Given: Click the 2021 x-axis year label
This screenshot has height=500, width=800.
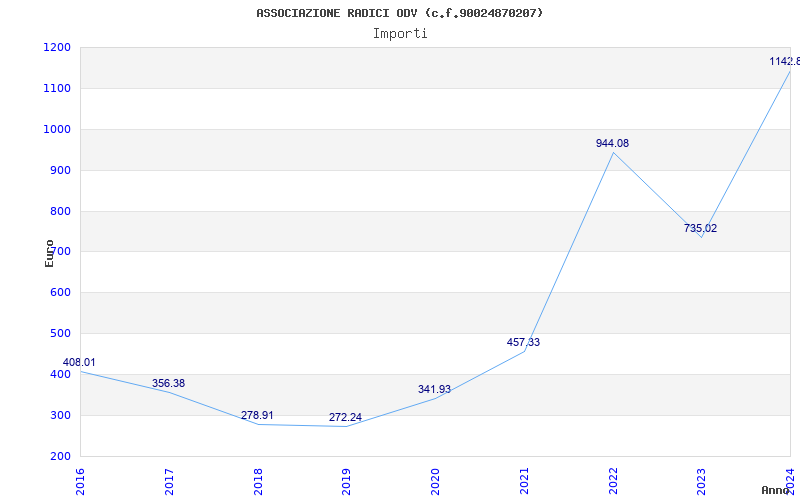Looking at the screenshot, I should (x=524, y=482).
